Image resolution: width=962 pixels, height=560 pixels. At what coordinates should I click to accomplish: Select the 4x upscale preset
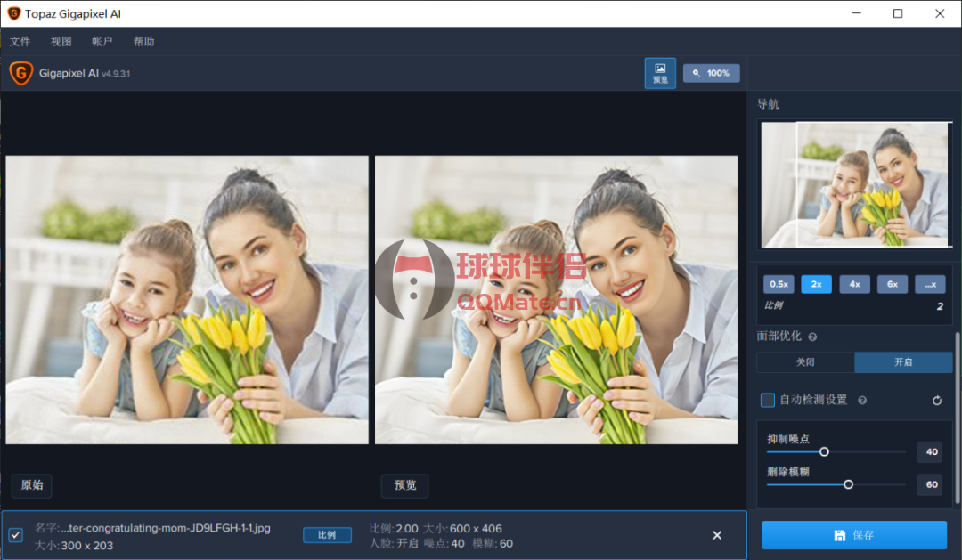coord(854,283)
